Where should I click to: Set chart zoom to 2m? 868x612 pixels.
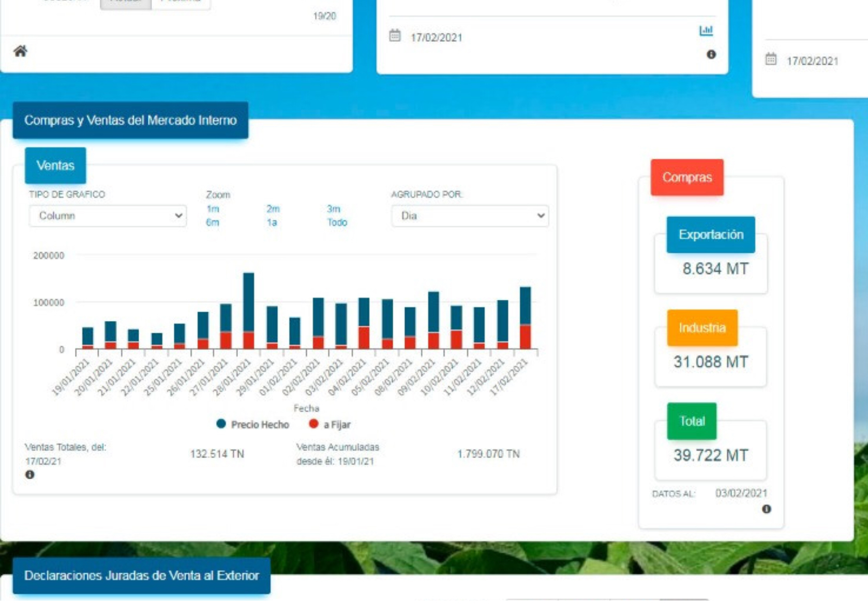pyautogui.click(x=273, y=209)
